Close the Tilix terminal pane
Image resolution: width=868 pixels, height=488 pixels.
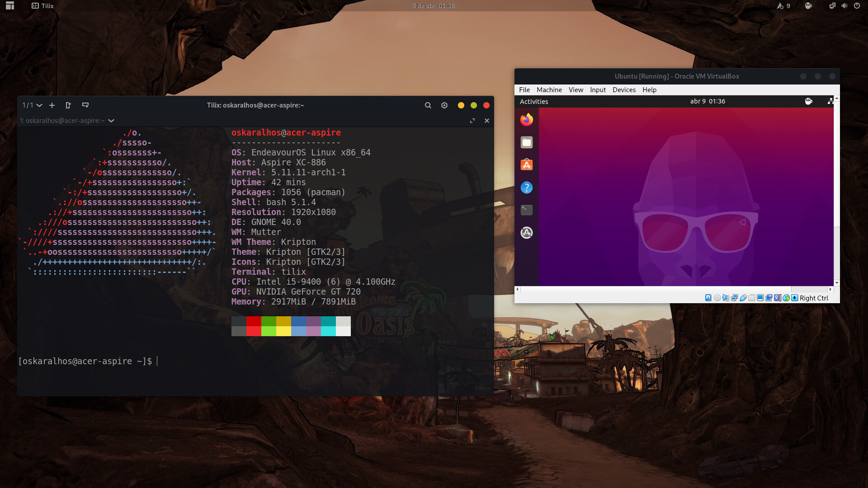click(x=487, y=121)
